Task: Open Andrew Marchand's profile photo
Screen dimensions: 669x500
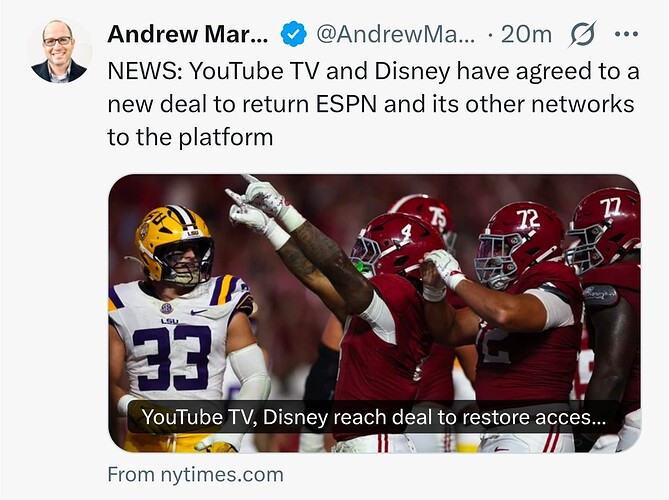Action: [58, 50]
